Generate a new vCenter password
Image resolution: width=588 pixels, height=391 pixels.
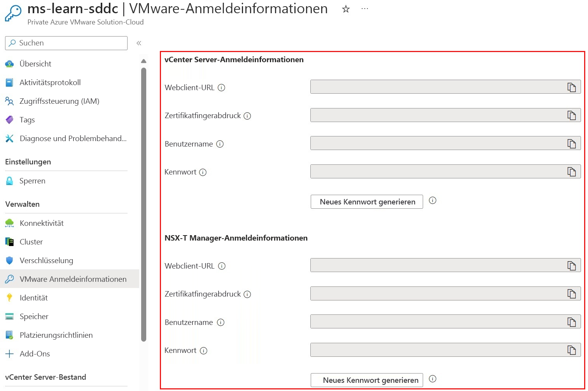point(366,202)
